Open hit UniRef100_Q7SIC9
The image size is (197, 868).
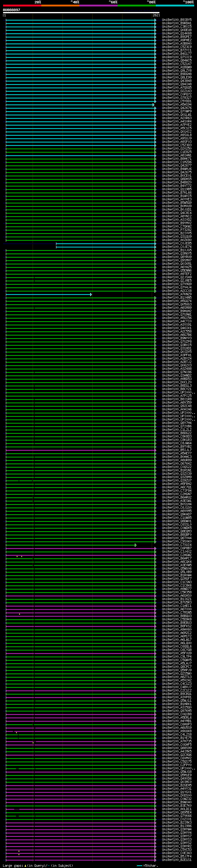[176, 57]
